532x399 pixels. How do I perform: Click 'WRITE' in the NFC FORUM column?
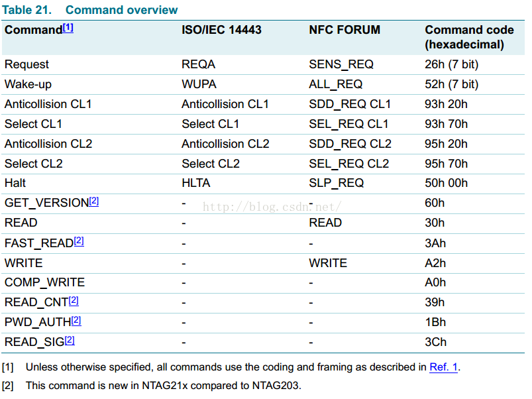(328, 263)
